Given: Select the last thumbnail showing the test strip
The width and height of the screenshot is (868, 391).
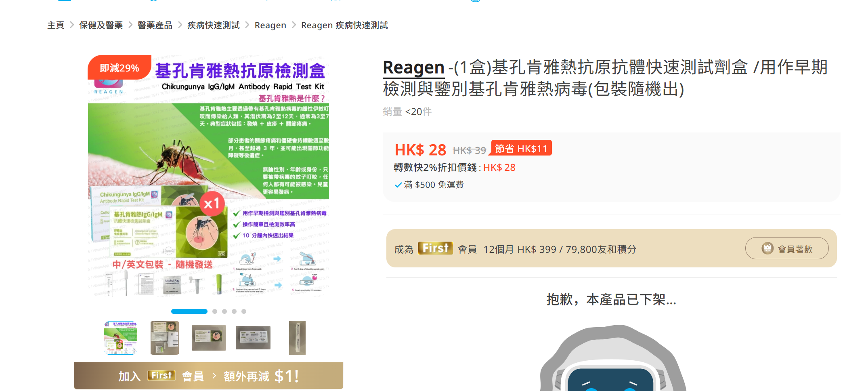Looking at the screenshot, I should (297, 338).
